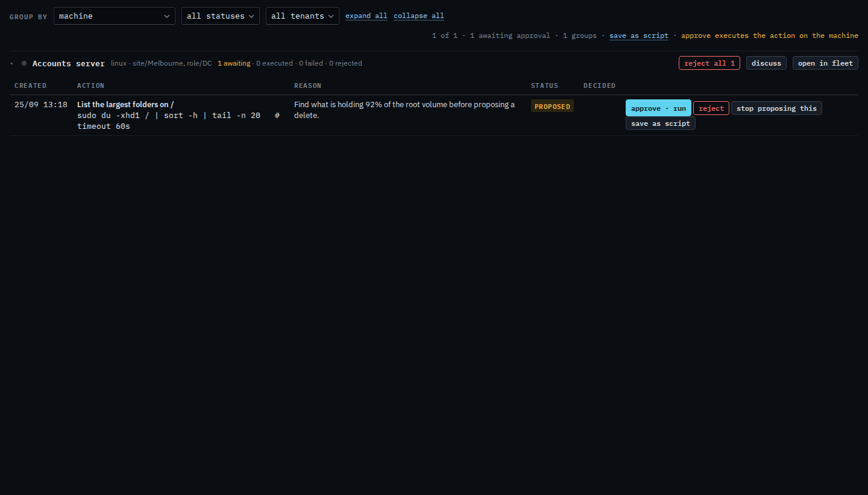
Task: Click the approve executes the action warning text
Action: (x=770, y=36)
